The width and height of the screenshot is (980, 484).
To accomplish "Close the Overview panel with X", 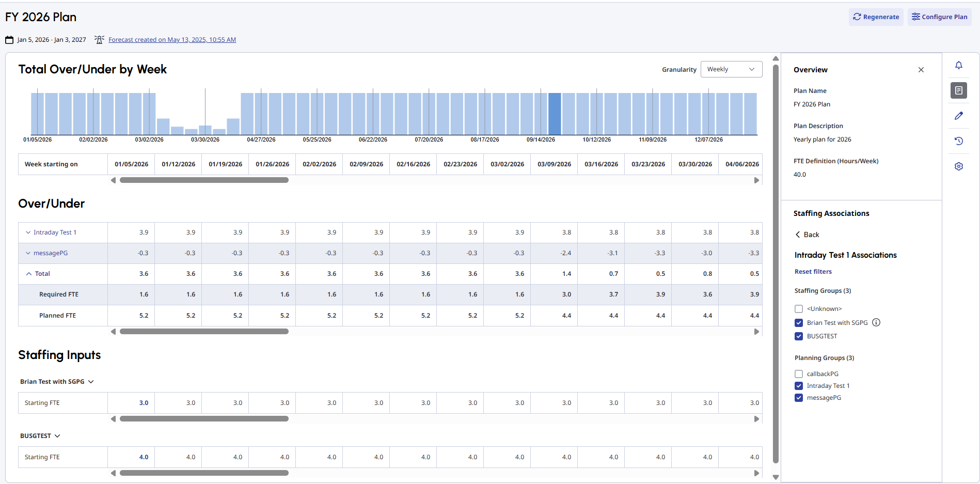I will click(921, 70).
